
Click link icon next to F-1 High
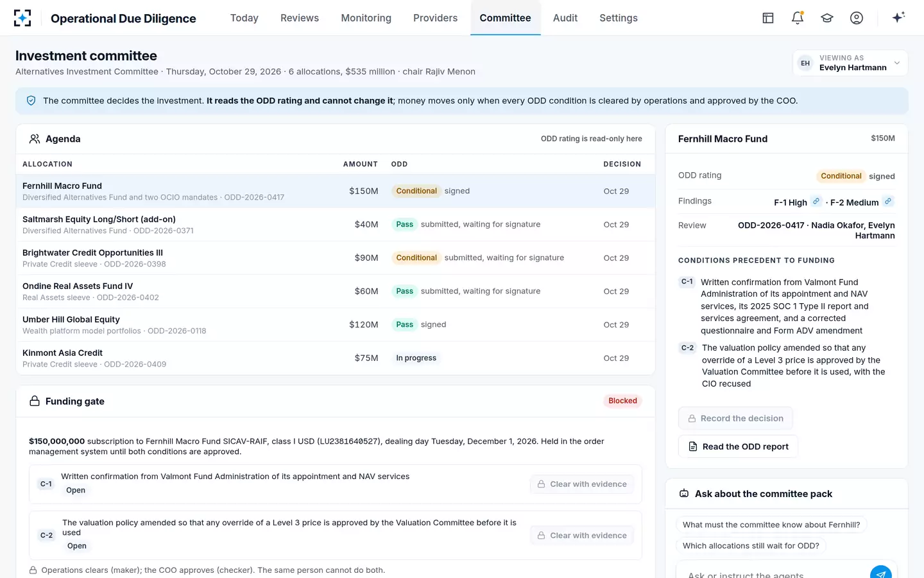[x=816, y=201]
